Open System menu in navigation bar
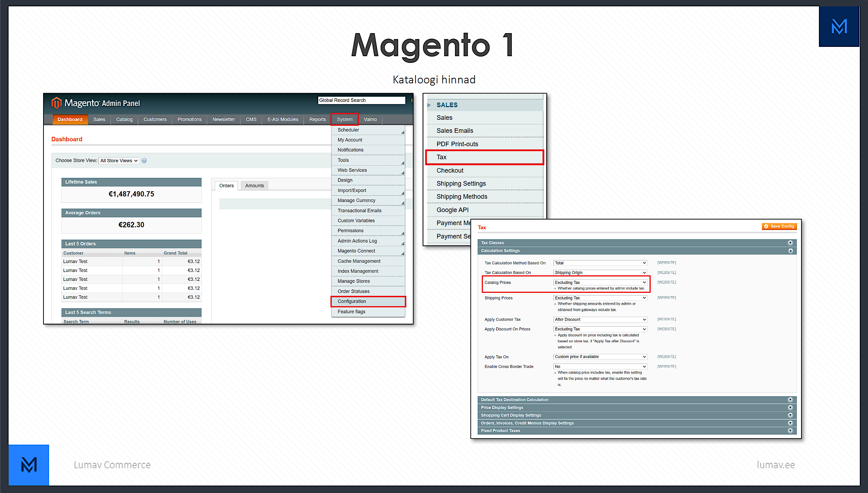 pyautogui.click(x=345, y=119)
